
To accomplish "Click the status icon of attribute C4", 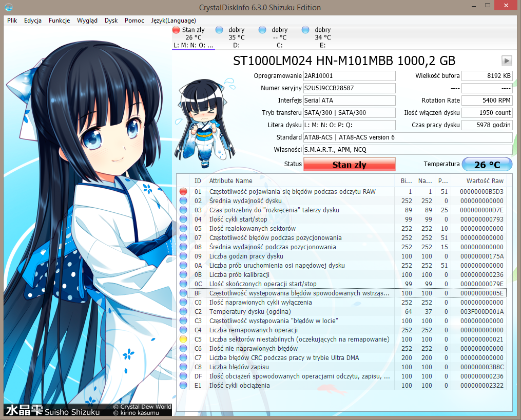I will (183, 330).
